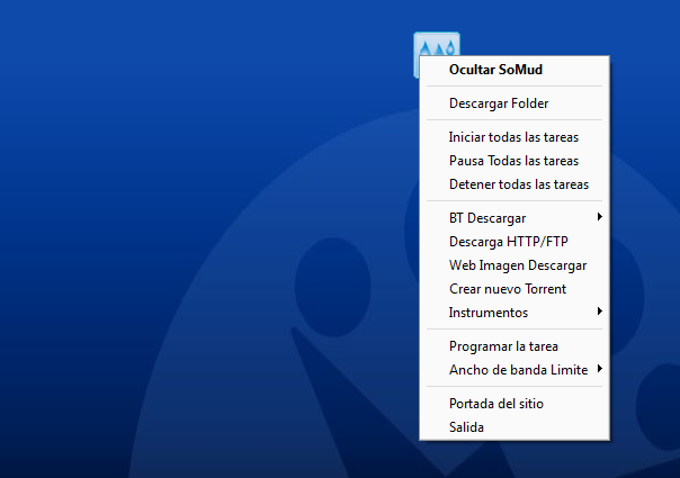This screenshot has height=478, width=680.
Task: Visit Portada del sitio
Action: point(514,403)
